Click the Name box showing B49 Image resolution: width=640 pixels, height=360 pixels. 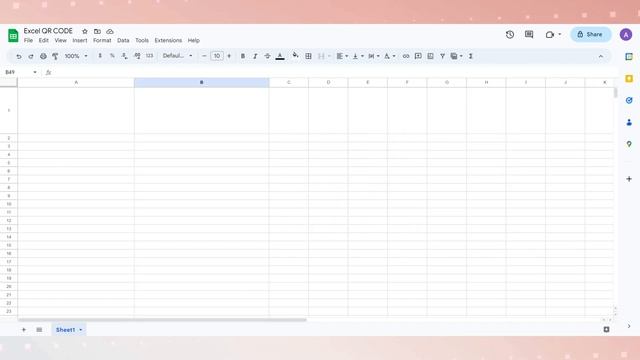tap(20, 72)
